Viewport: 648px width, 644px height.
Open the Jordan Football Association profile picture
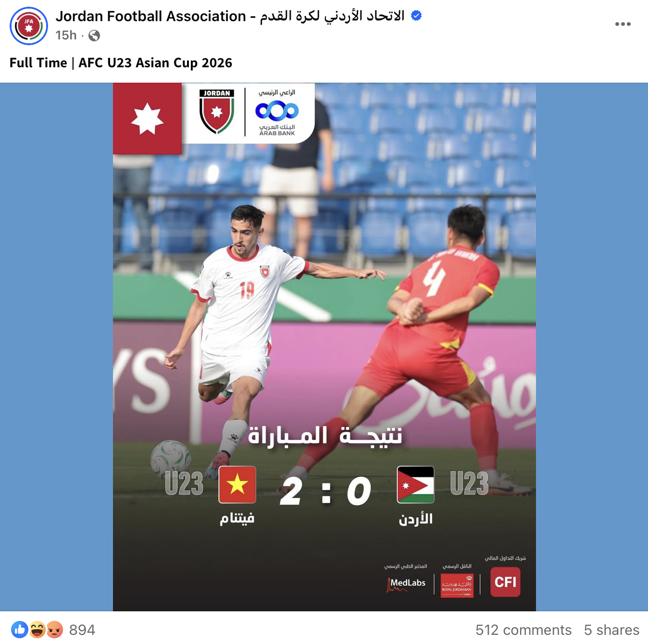click(x=29, y=26)
